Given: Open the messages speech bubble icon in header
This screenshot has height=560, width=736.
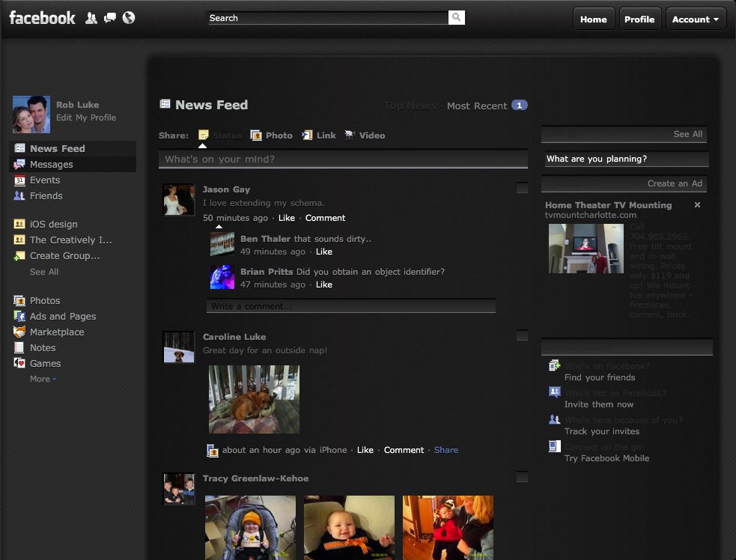Looking at the screenshot, I should pos(110,18).
